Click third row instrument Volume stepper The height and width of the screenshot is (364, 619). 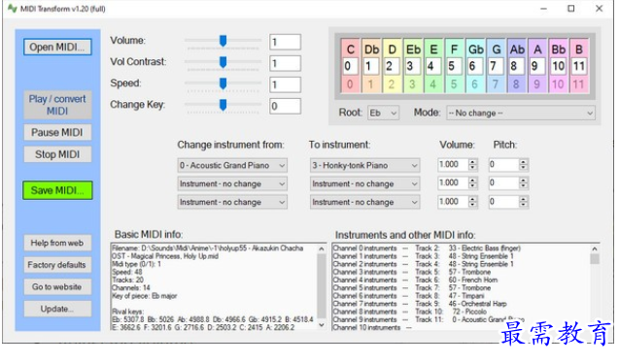472,202
